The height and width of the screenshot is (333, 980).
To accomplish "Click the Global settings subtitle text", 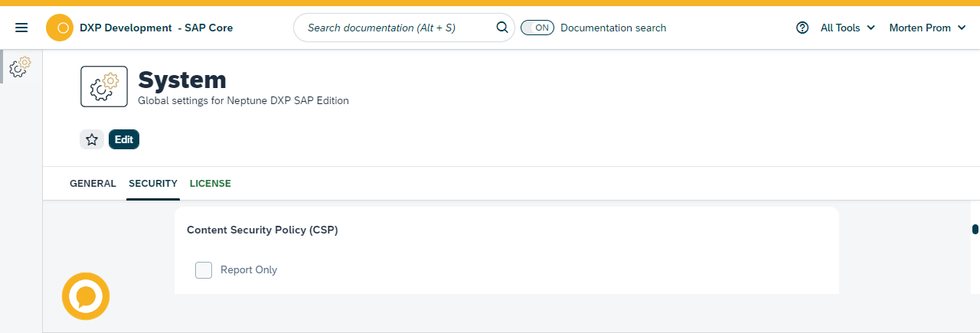I will (243, 100).
